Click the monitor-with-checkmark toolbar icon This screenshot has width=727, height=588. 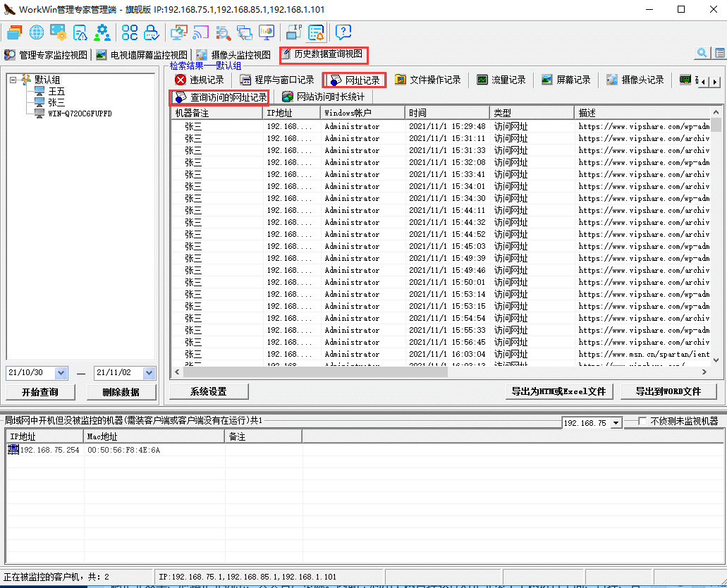178,32
